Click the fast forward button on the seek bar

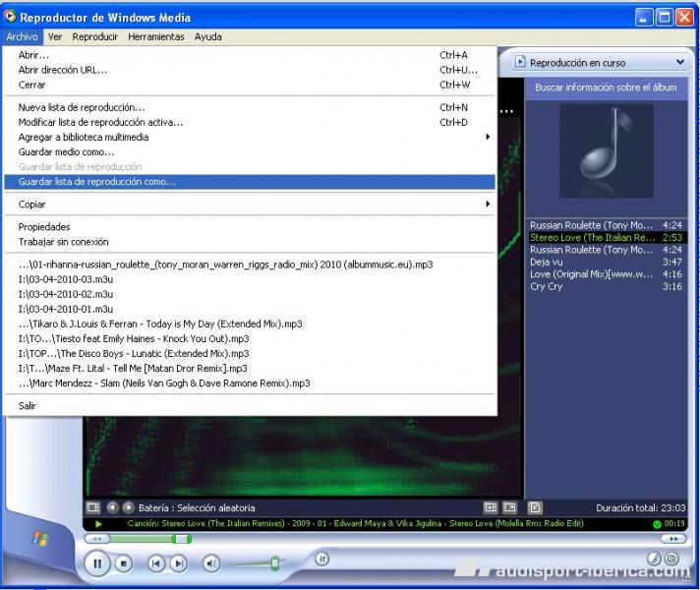point(673,539)
